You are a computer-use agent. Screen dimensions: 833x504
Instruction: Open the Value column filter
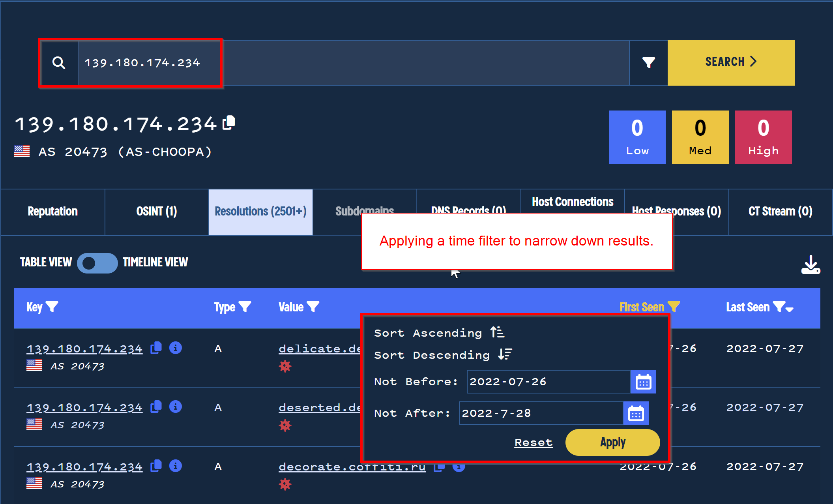(313, 307)
